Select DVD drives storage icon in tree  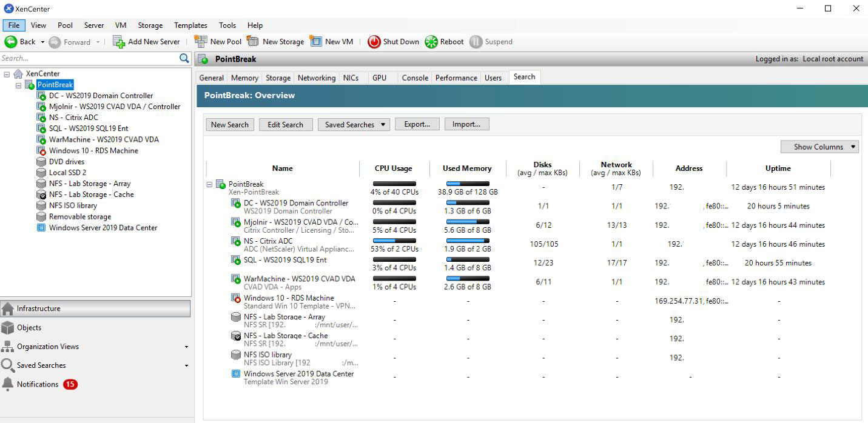(41, 162)
